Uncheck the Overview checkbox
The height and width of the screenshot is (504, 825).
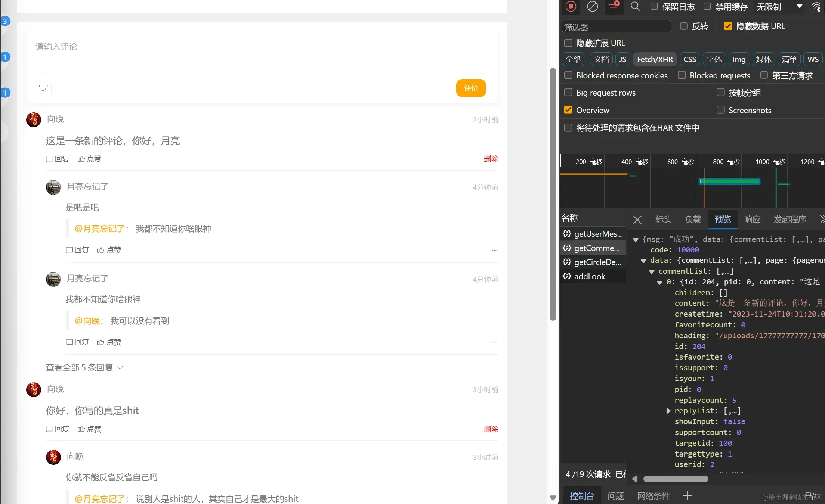(568, 110)
